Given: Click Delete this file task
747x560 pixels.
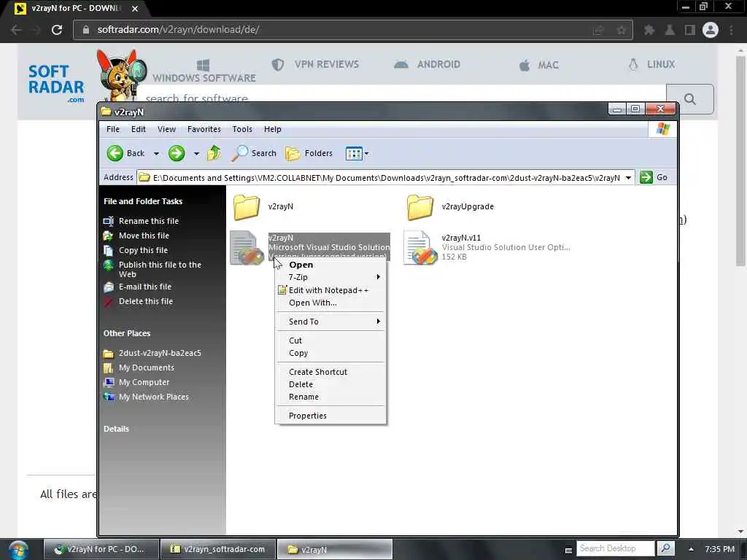Looking at the screenshot, I should point(146,301).
